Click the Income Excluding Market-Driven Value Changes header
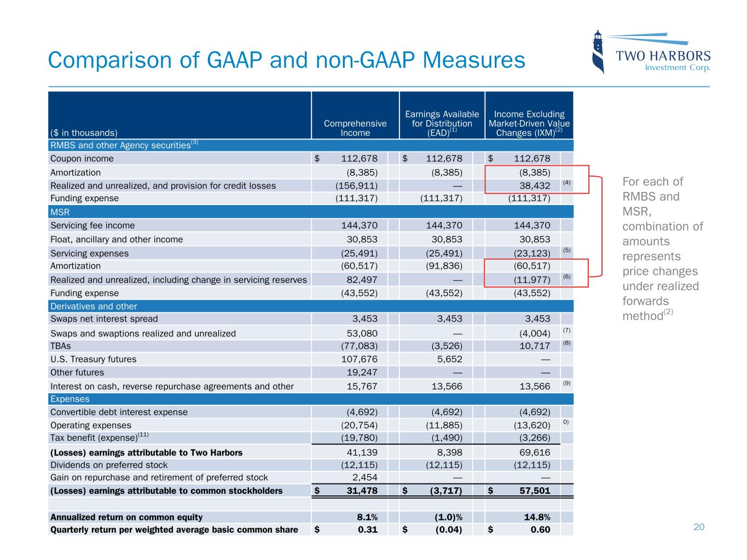The height and width of the screenshot is (560, 747). (x=529, y=123)
